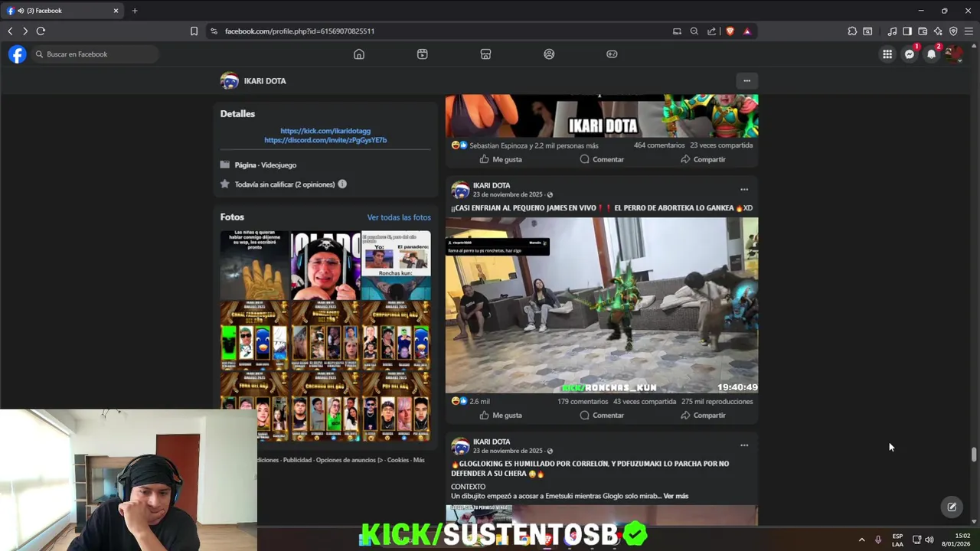Viewport: 980px width, 551px height.
Task: Play the CASI ENFRIAN AL PEQUENO JAMES video
Action: (x=602, y=305)
